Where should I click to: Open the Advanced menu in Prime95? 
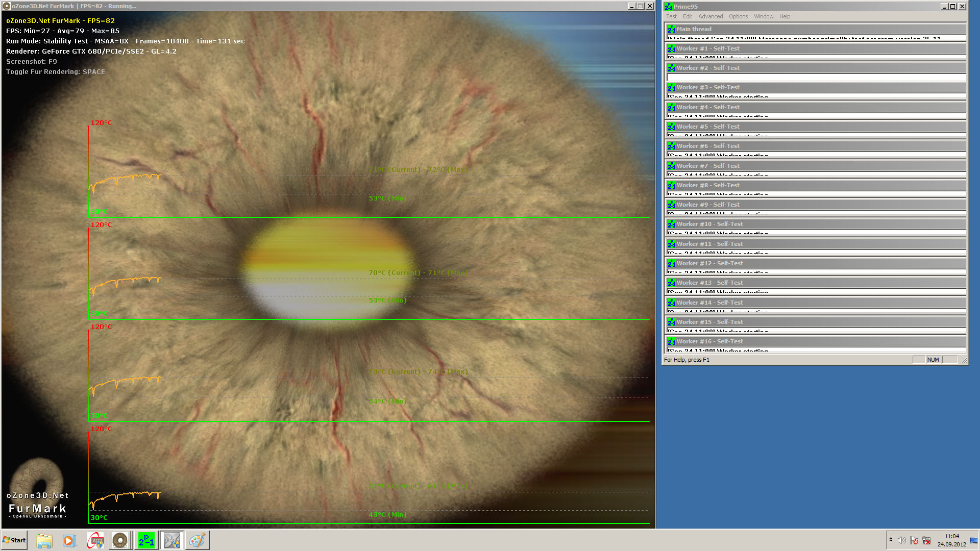click(710, 16)
